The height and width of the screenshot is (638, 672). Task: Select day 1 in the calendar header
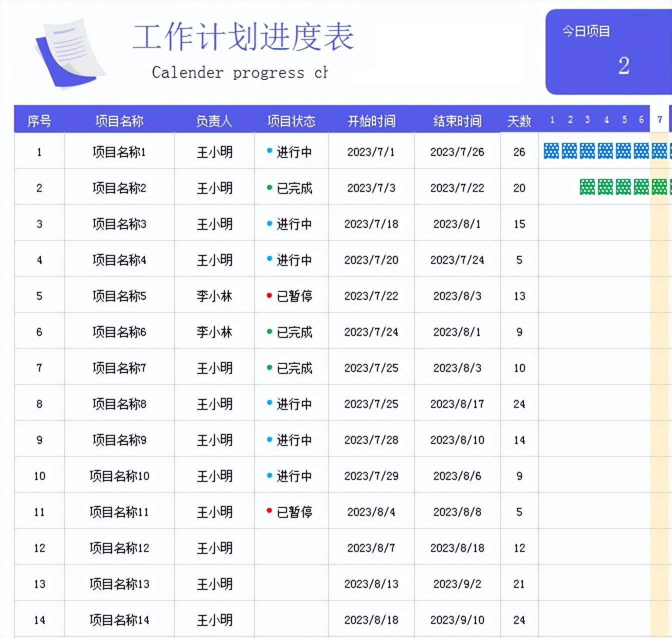click(x=552, y=120)
